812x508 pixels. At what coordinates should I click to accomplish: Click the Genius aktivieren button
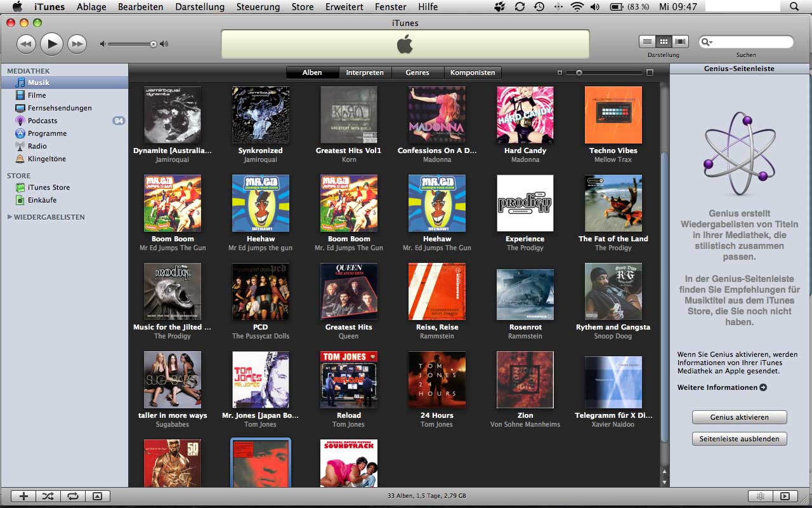(739, 417)
